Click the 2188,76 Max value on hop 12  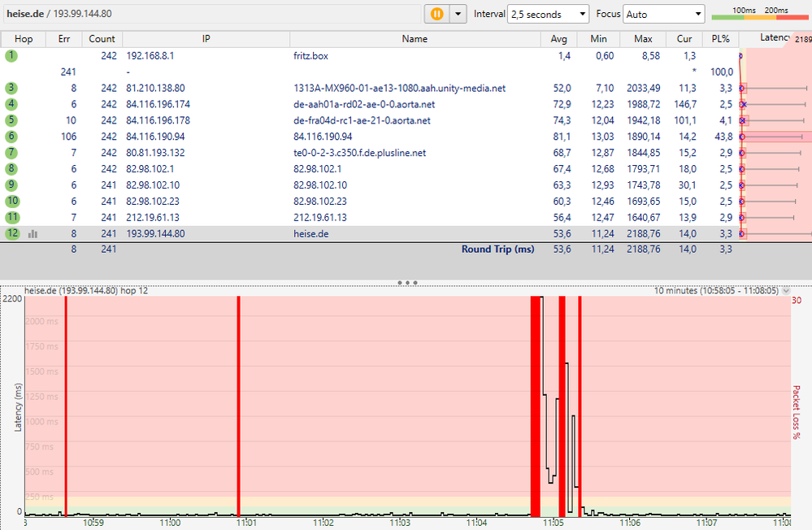(643, 233)
